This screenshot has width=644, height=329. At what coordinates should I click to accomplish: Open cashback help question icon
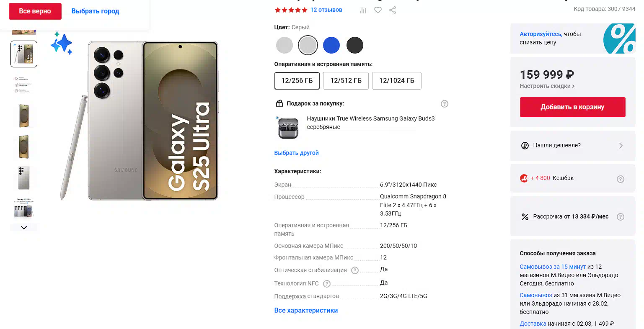[621, 179]
